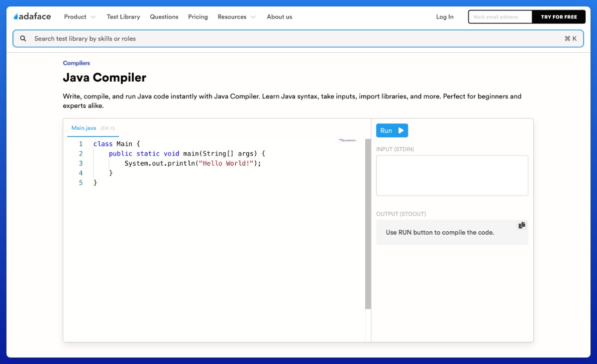Click the code minimap preview
Screen dimensions: 597x364
347,141
